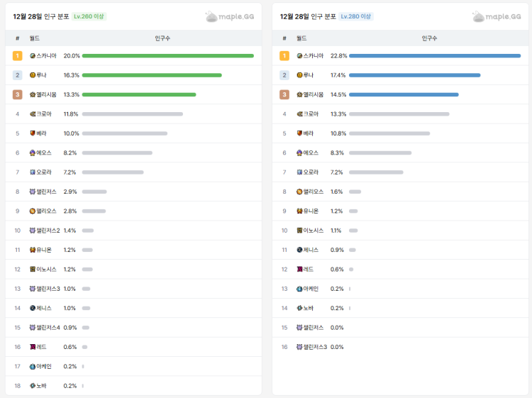
Task: Click the Union (유니온) icon in Lv.280 panel
Action: click(x=300, y=211)
